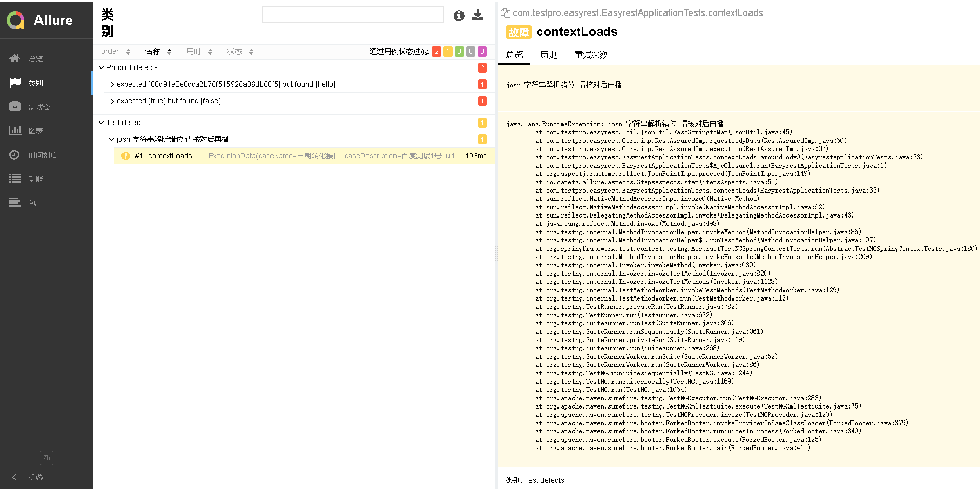This screenshot has width=980, height=489.
Task: Switch to the 重试次数 tab
Action: coord(591,55)
